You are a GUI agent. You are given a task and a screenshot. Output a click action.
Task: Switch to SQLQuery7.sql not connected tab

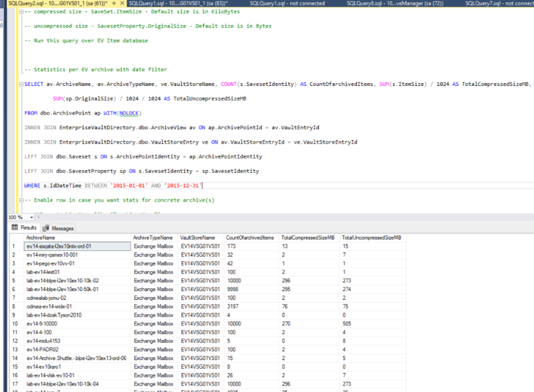(x=499, y=3)
